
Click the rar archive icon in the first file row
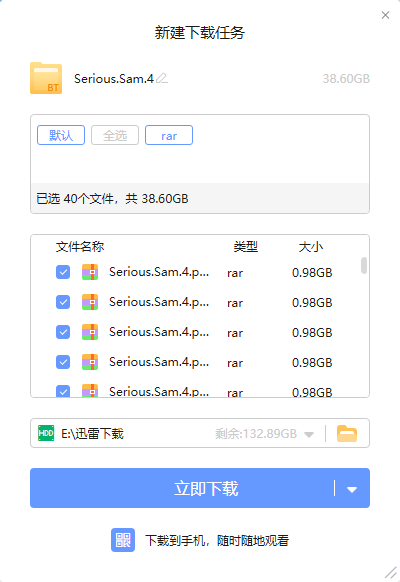tap(90, 272)
